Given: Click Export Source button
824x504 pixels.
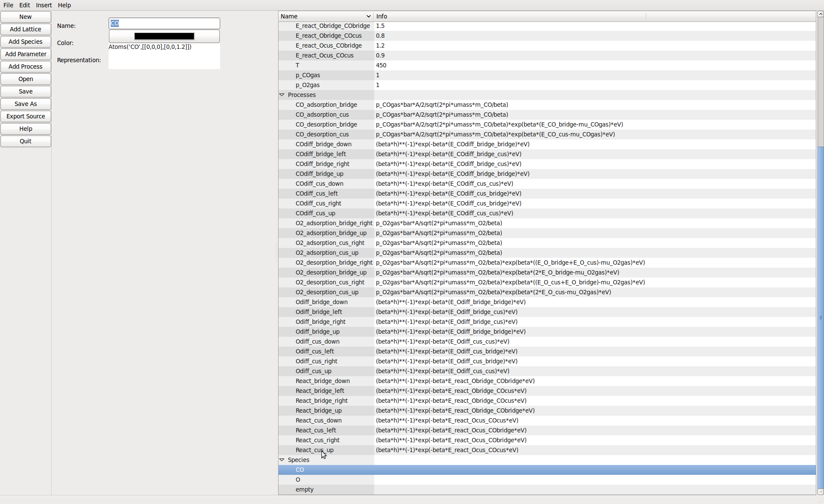Looking at the screenshot, I should click(x=25, y=116).
